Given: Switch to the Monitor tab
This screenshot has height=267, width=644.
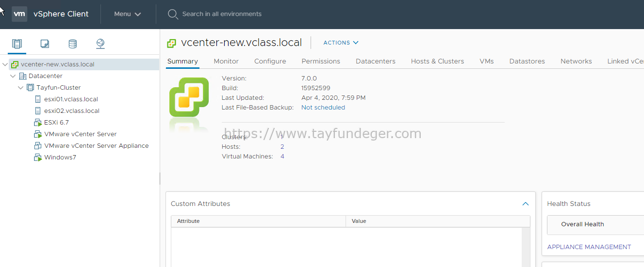Looking at the screenshot, I should tap(226, 62).
